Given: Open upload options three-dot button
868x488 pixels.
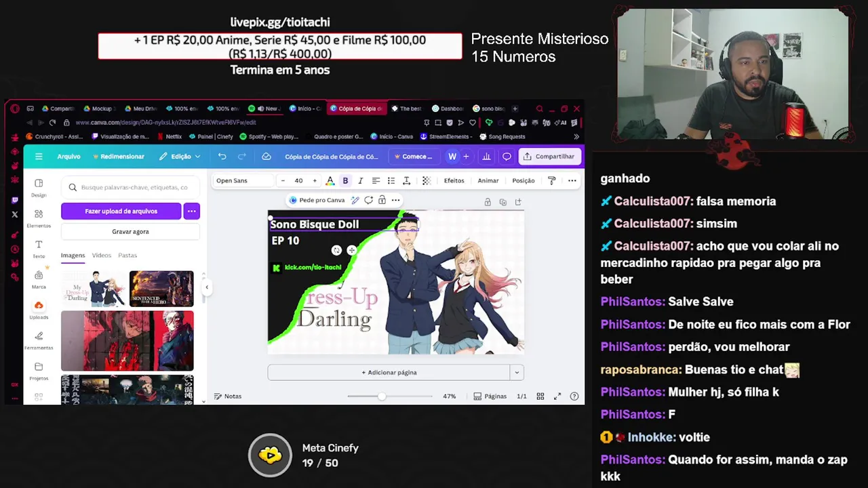Looking at the screenshot, I should (x=192, y=211).
